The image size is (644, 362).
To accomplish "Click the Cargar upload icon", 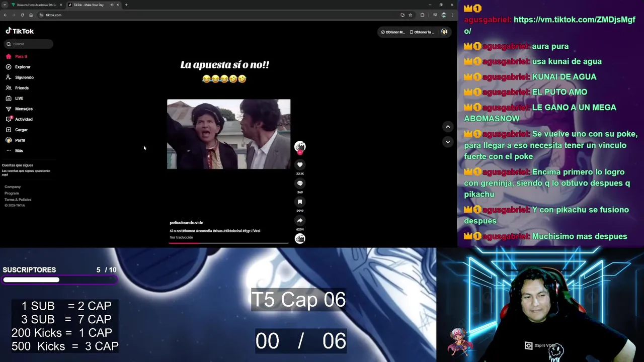I will pyautogui.click(x=9, y=130).
